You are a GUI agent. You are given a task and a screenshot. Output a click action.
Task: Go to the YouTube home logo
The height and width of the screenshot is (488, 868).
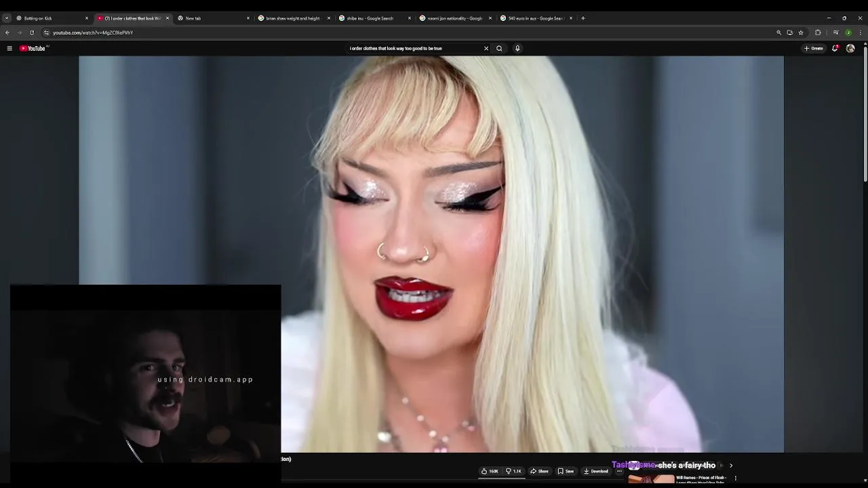click(33, 48)
